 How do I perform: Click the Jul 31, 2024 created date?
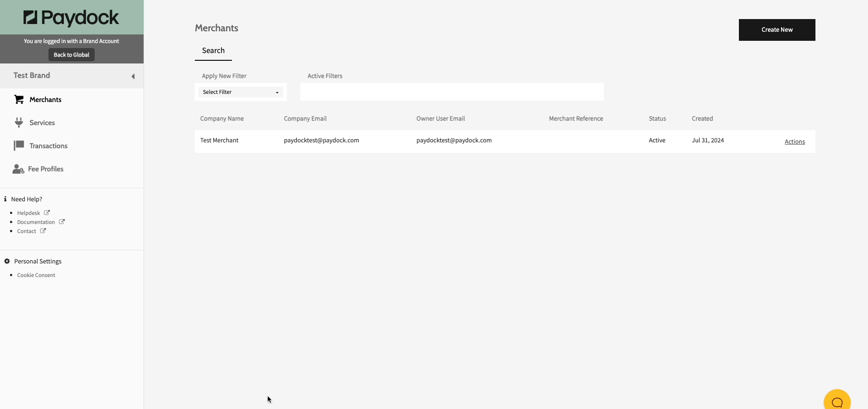pyautogui.click(x=708, y=141)
